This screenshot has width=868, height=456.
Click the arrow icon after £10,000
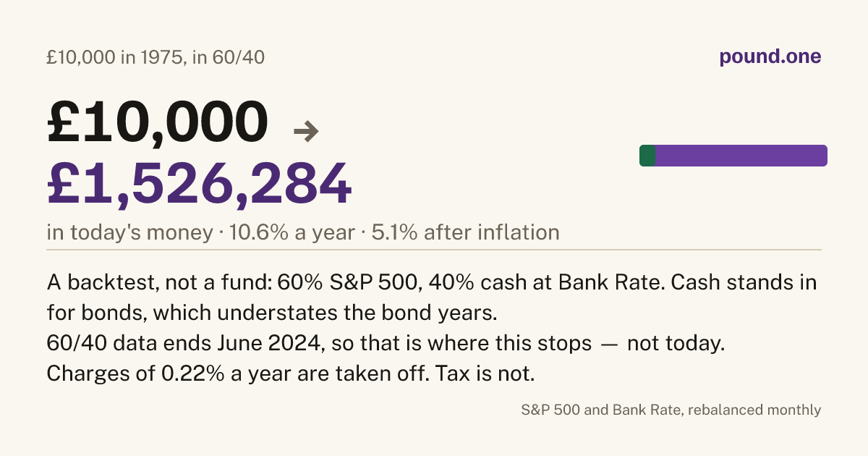click(x=306, y=131)
